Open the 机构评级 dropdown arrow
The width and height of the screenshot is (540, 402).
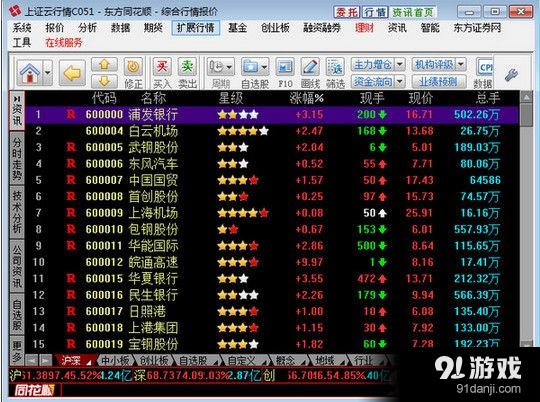[461, 64]
